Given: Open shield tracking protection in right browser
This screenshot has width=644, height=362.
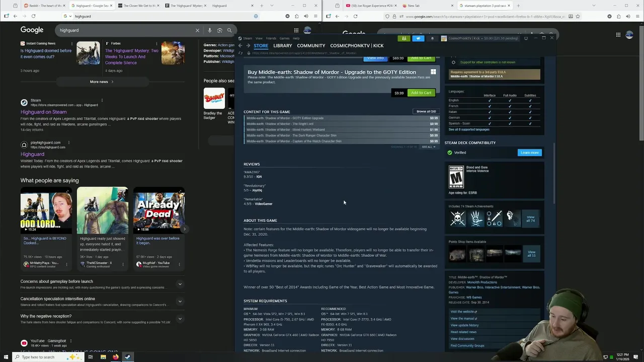Looking at the screenshot, I should point(387,16).
